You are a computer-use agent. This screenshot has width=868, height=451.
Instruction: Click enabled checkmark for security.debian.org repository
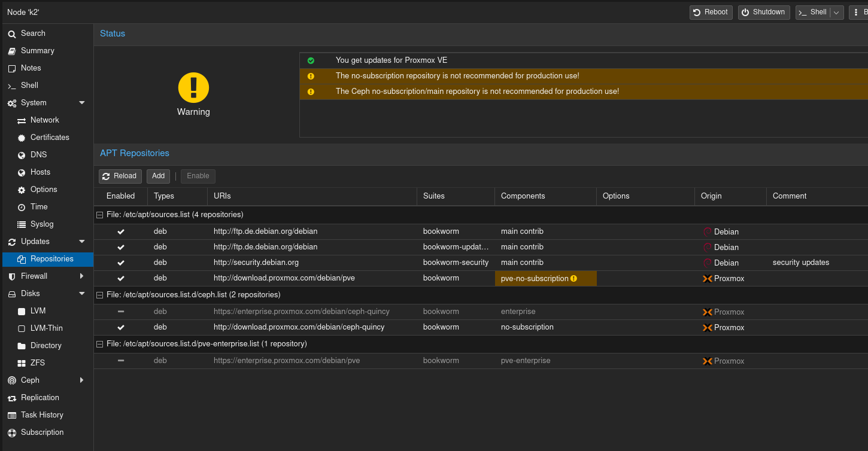point(121,263)
